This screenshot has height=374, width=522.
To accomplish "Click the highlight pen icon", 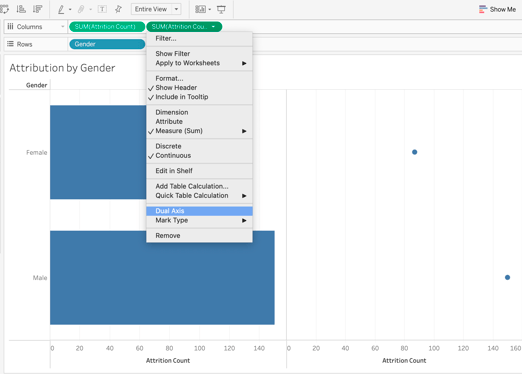I will (61, 10).
